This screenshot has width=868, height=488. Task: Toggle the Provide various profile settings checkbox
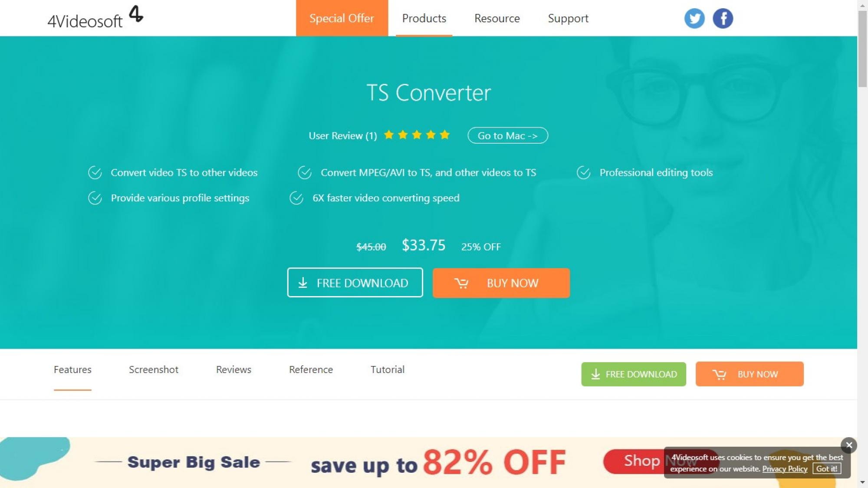coord(95,198)
